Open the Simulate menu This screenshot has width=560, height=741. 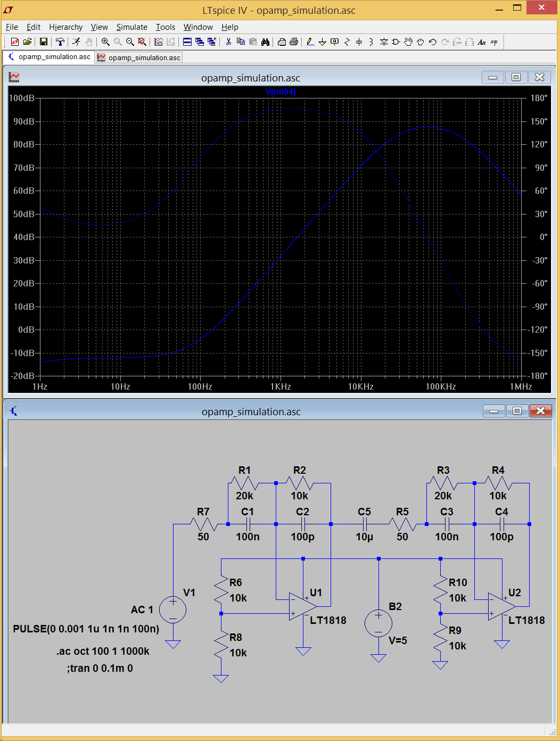[x=131, y=27]
